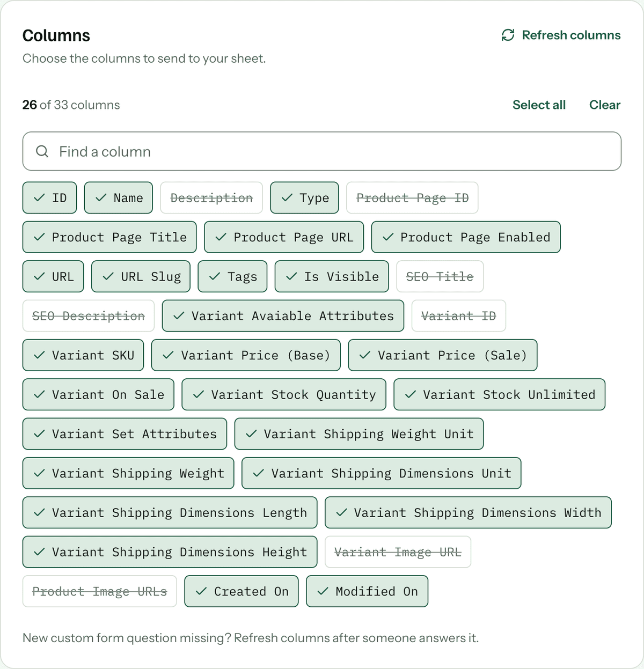
Task: Uncheck the Type column chip
Action: (x=304, y=198)
